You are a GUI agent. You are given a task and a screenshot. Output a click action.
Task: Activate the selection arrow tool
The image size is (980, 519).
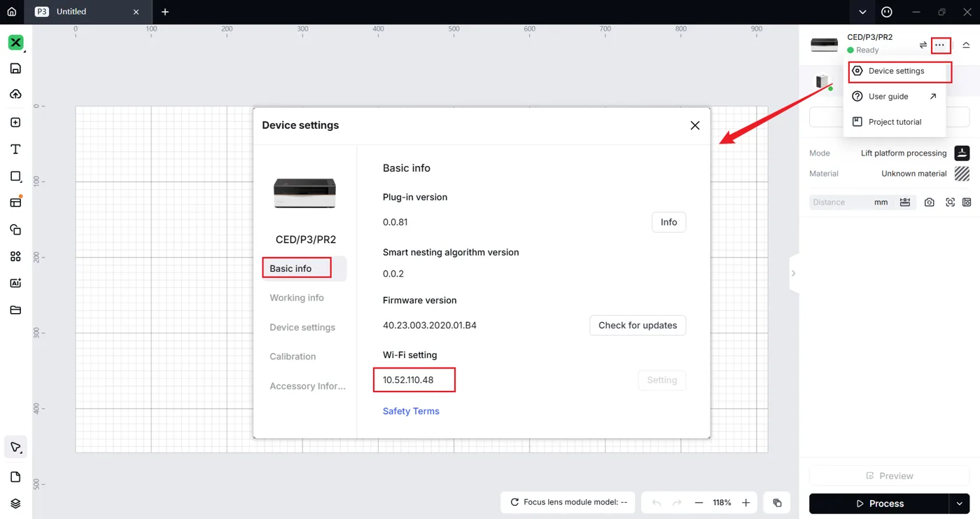pos(15,447)
